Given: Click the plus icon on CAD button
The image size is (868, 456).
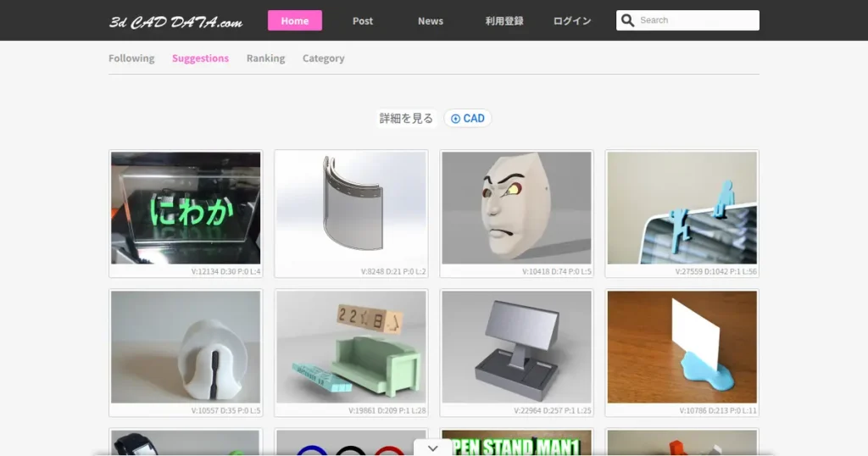Looking at the screenshot, I should coord(455,119).
